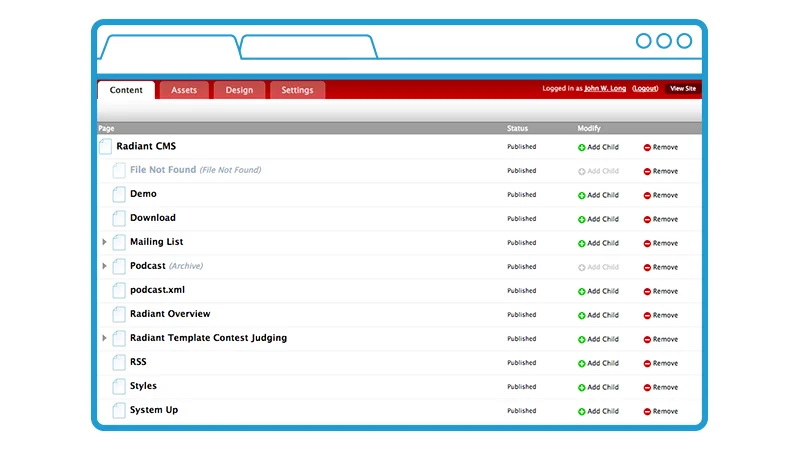The height and width of the screenshot is (450, 800).
Task: Switch to the Design tab
Action: tap(239, 90)
